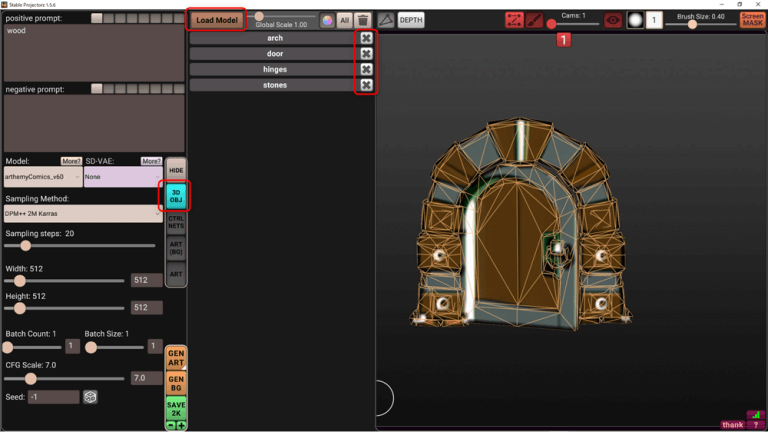Toggle the wireframe triangle icon
Screen dimensions: 768x432
[386, 20]
